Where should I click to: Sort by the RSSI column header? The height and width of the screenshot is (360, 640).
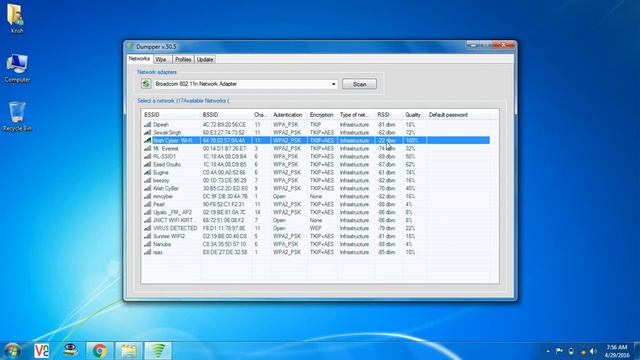pyautogui.click(x=389, y=115)
